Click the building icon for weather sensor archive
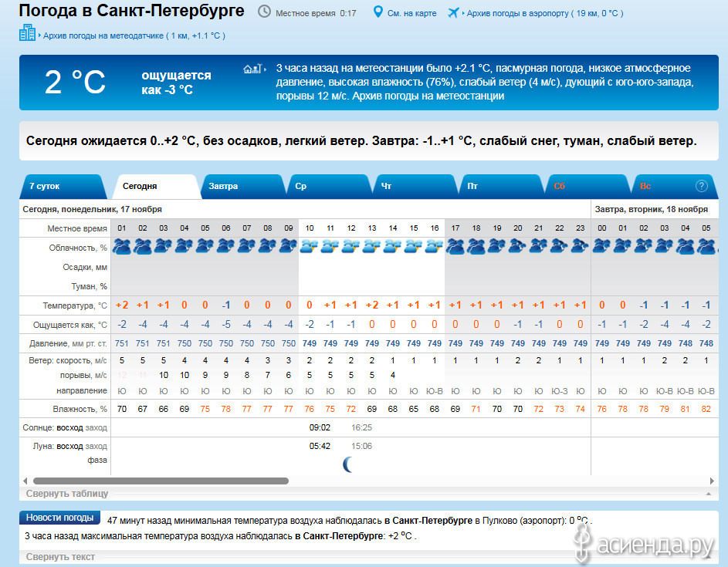The height and width of the screenshot is (567, 728). [27, 33]
